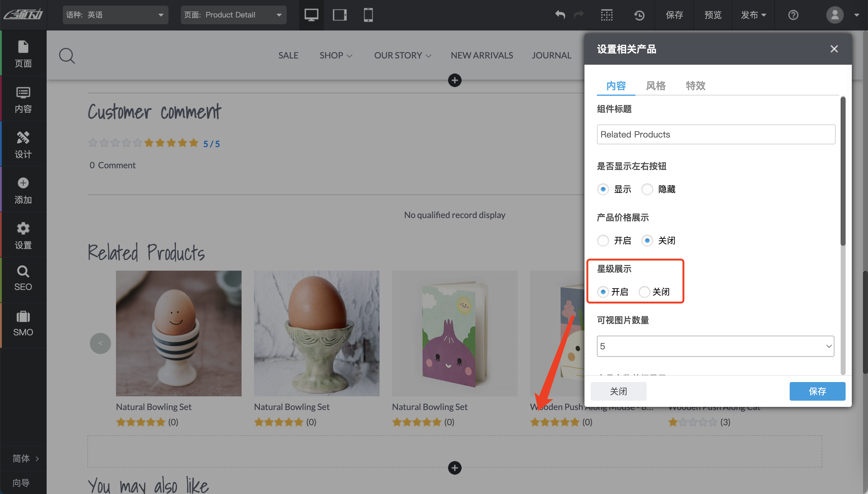Switch to tablet preview icon

coord(339,15)
